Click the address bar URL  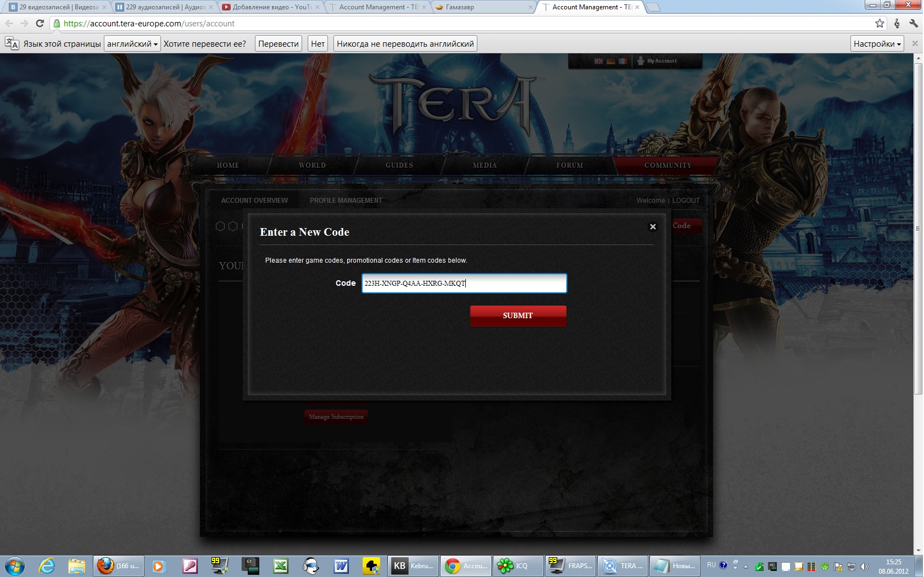coord(149,24)
